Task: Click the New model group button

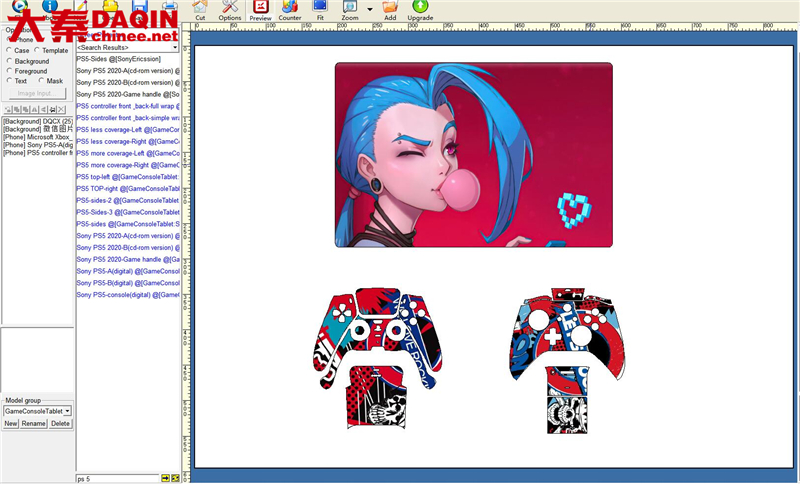Action: pos(11,423)
